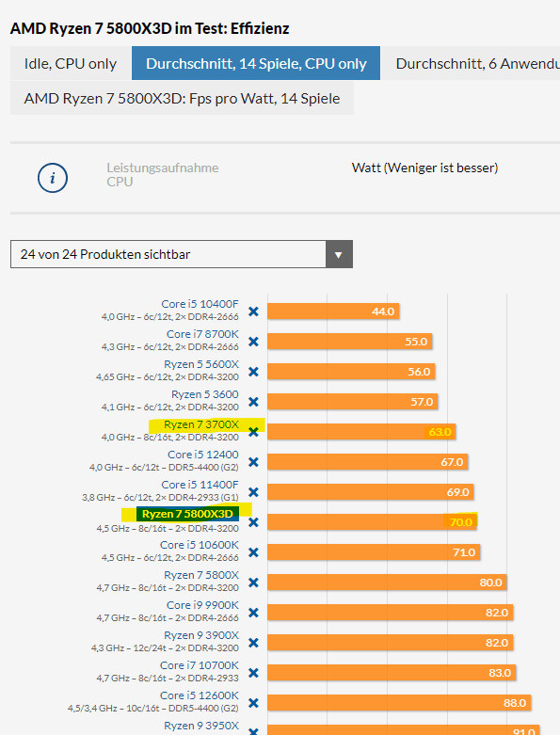Open the Core i5 12400 link
560x735 pixels.
point(203,455)
